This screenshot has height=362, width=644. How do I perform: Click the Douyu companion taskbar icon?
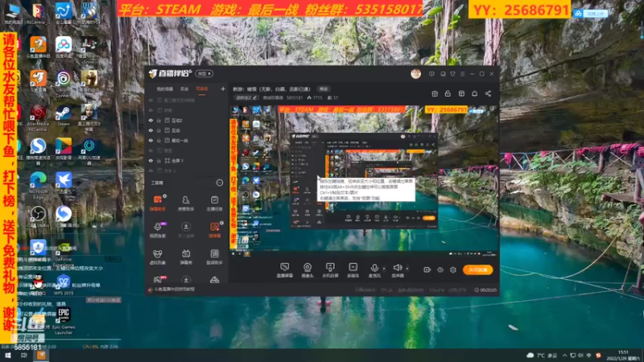pos(41,356)
